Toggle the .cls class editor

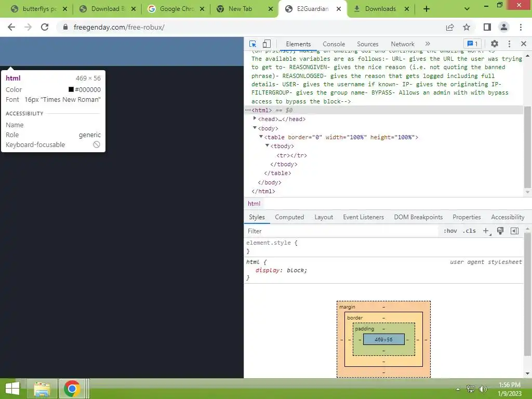click(469, 231)
